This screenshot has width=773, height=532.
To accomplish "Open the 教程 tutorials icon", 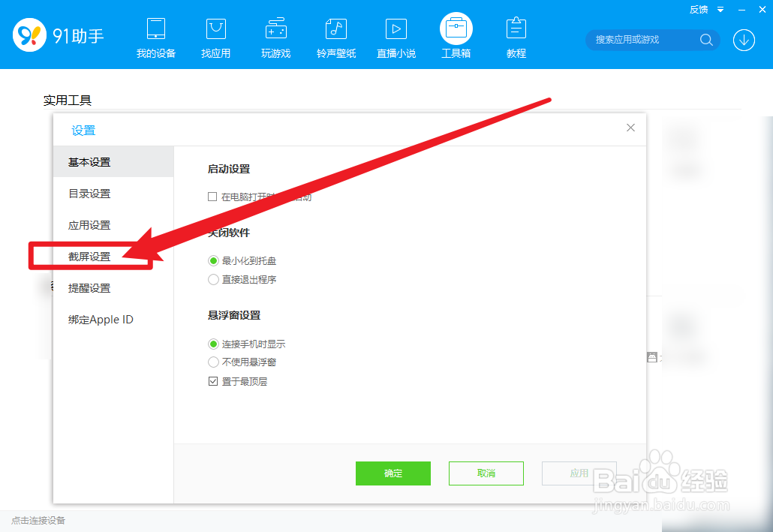I will [516, 34].
